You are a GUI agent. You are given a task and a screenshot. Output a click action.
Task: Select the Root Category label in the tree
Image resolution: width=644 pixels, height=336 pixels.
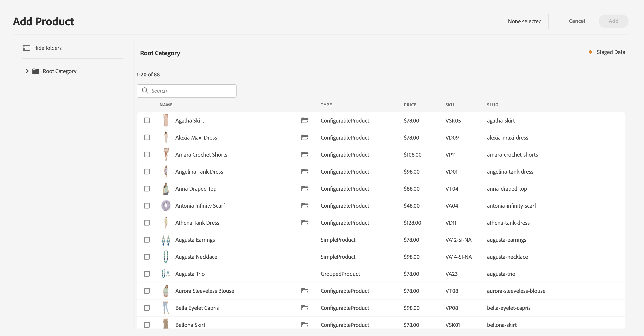pyautogui.click(x=59, y=71)
